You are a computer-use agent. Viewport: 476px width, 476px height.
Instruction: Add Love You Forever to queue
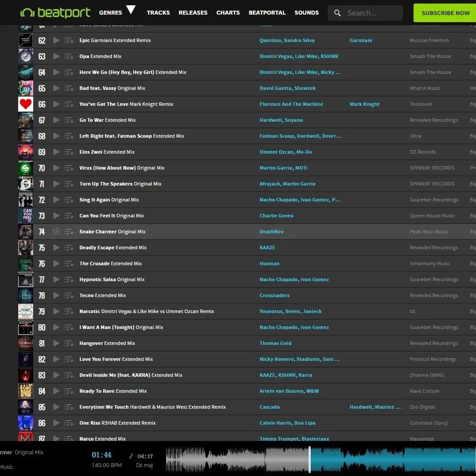tap(69, 359)
